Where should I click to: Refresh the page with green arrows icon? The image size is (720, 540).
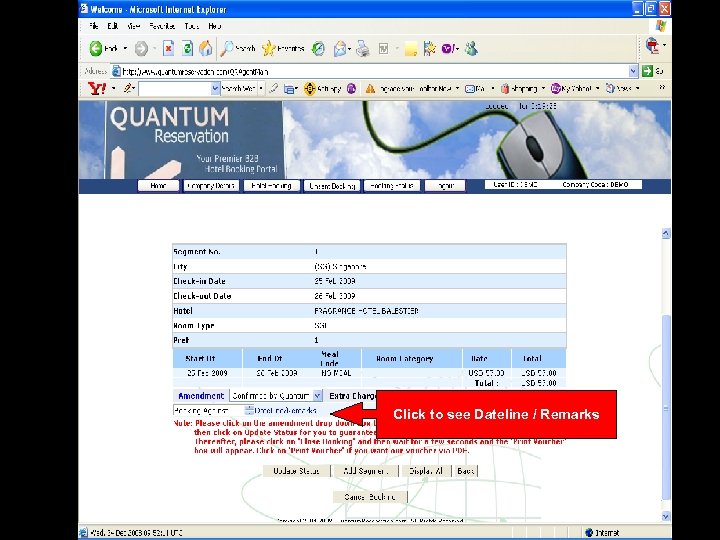pos(187,48)
